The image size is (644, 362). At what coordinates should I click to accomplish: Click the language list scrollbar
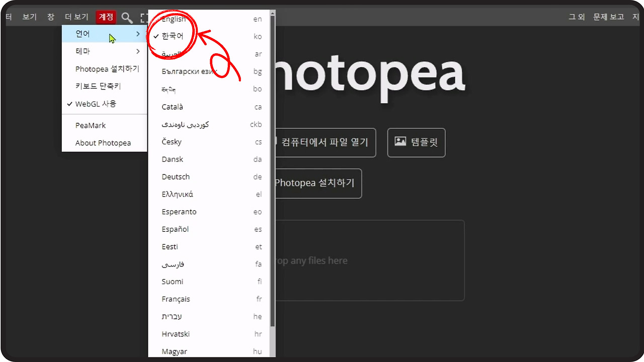point(272,171)
